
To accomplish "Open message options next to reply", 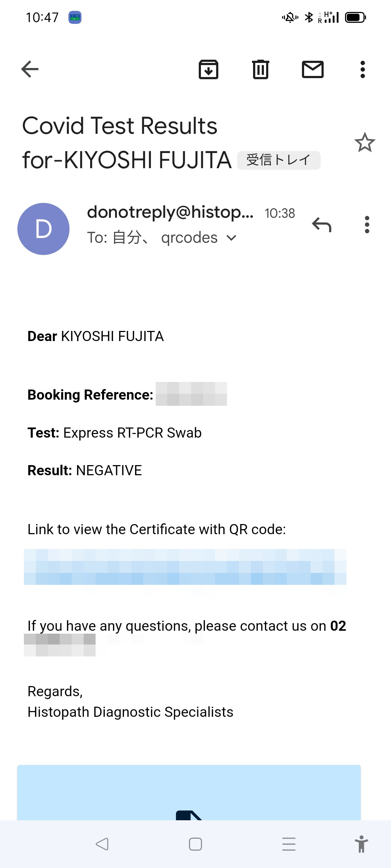I will 367,225.
